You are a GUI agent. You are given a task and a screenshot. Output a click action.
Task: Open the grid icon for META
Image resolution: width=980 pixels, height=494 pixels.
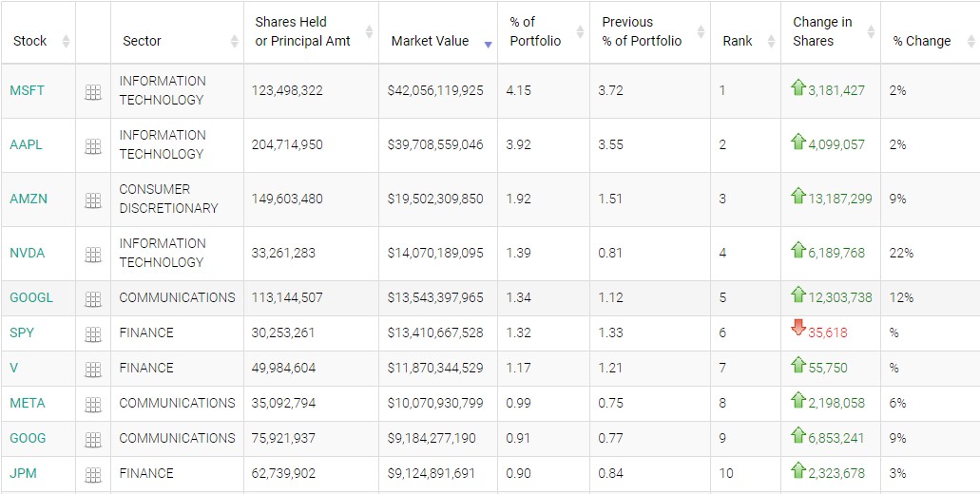(93, 405)
